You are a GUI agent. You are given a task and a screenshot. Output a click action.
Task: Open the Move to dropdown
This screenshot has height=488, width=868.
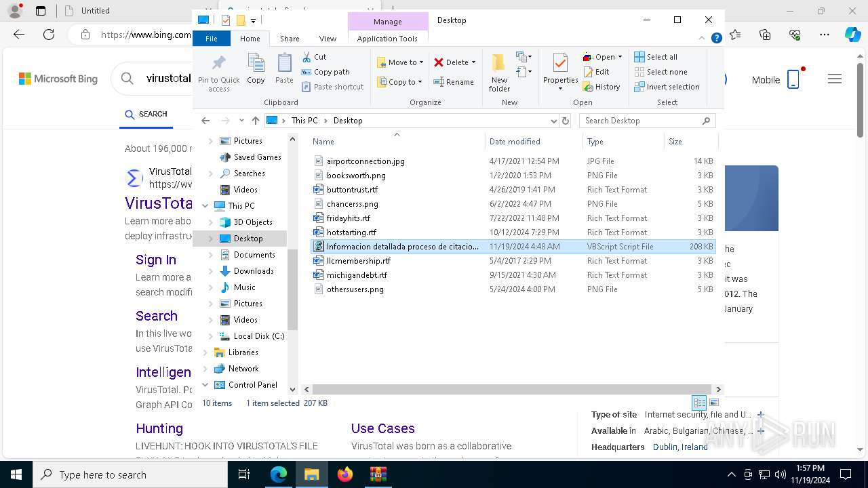click(x=400, y=62)
